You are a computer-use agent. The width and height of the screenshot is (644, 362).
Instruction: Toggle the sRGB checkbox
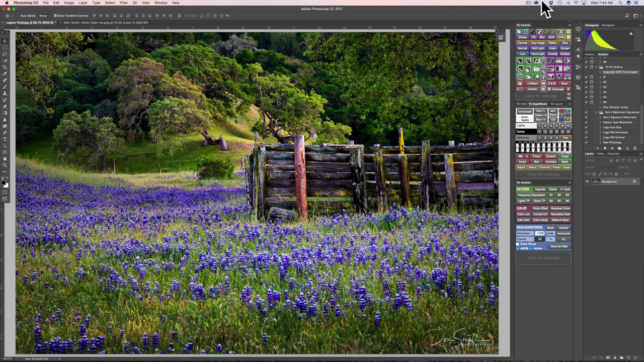point(517,248)
